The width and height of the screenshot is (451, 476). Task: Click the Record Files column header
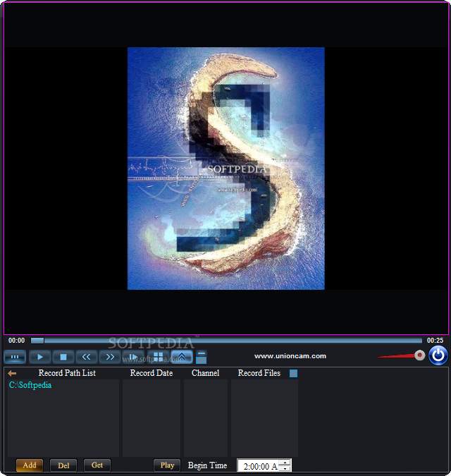click(x=259, y=373)
